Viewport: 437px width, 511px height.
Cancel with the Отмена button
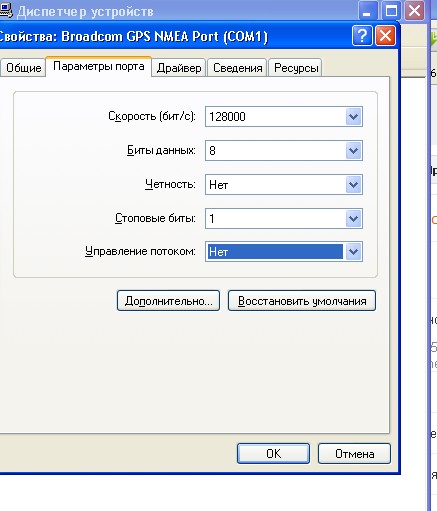pos(354,453)
